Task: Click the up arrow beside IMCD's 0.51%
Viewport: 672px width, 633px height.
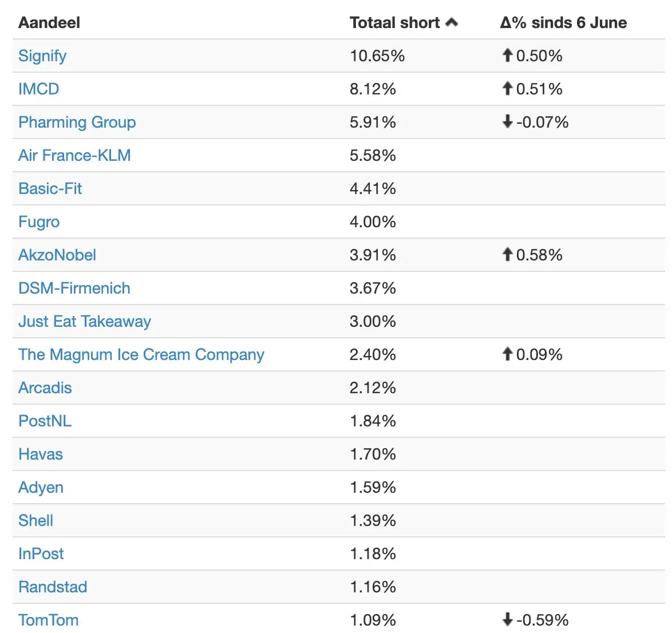Action: pos(507,88)
